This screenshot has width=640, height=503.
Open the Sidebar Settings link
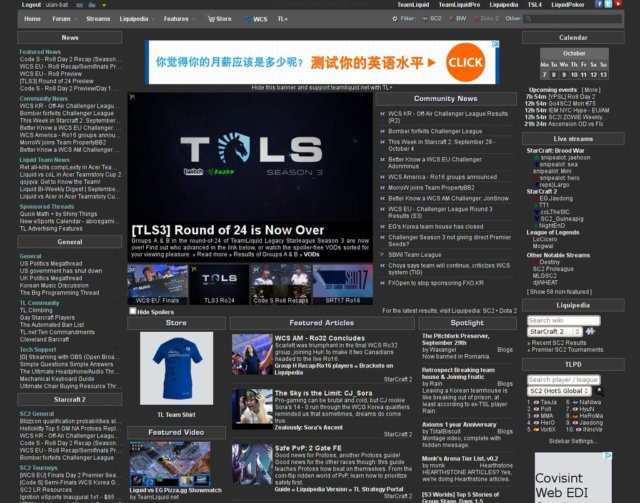(x=573, y=441)
